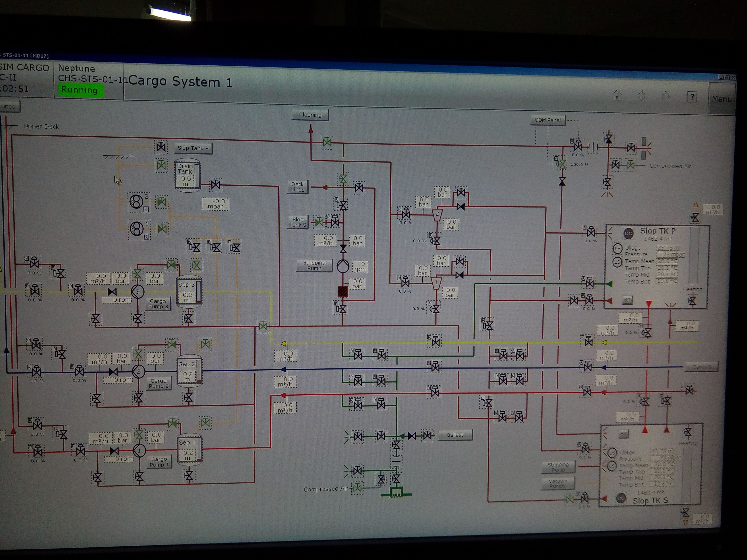Screen dimensions: 747x560
Task: Open the help question mark icon
Action: pyautogui.click(x=692, y=97)
